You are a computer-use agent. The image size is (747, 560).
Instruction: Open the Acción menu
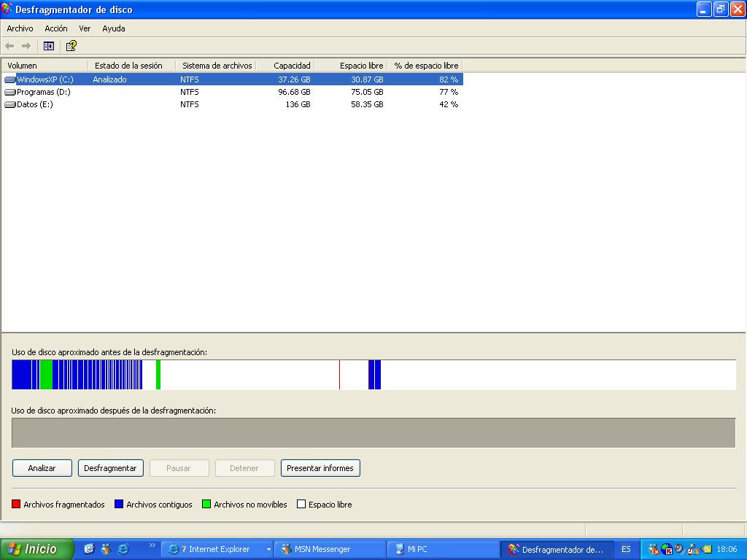[x=56, y=28]
